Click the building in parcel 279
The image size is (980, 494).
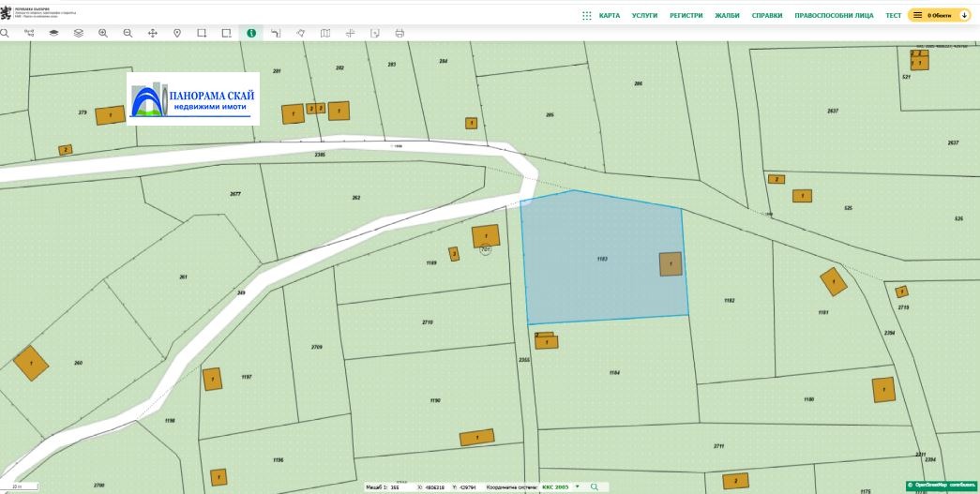point(110,115)
